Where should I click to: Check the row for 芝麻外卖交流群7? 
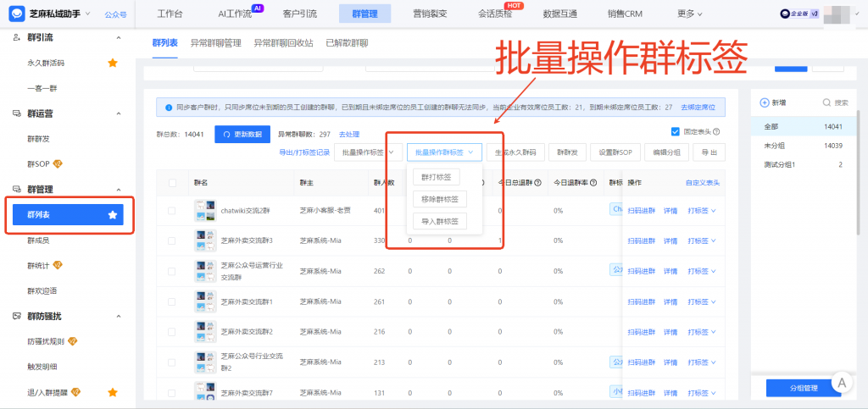point(171,392)
